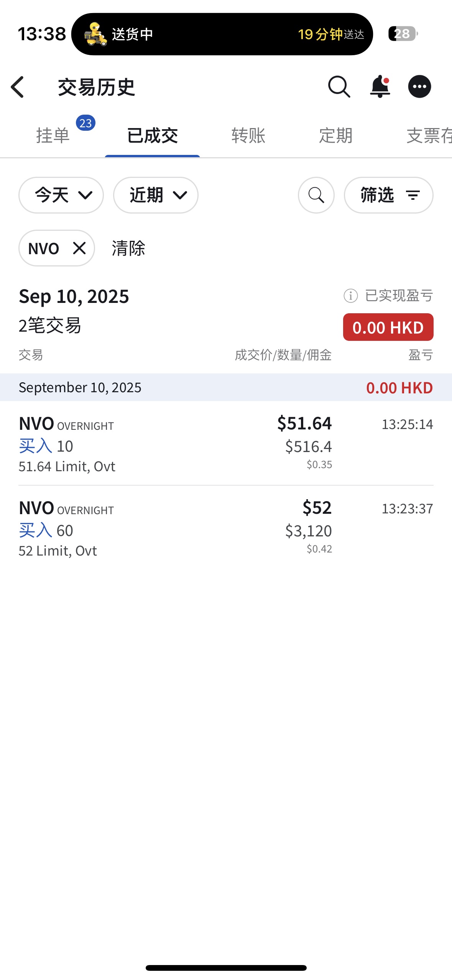Expand the 今天 date dropdown
Image resolution: width=452 pixels, height=980 pixels.
click(61, 195)
